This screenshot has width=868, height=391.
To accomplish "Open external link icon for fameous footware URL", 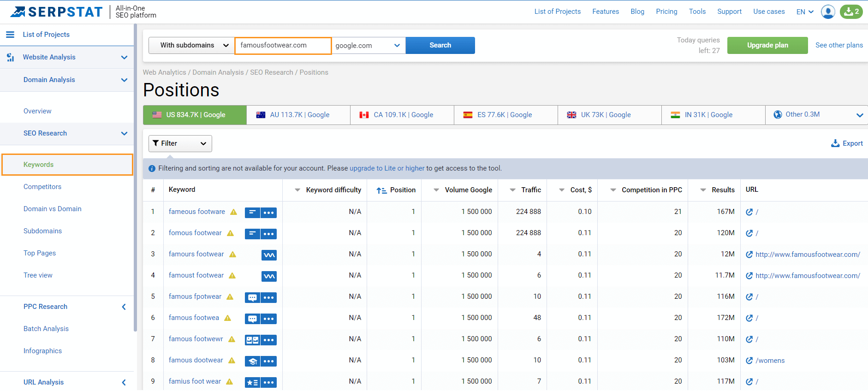I will pyautogui.click(x=749, y=212).
